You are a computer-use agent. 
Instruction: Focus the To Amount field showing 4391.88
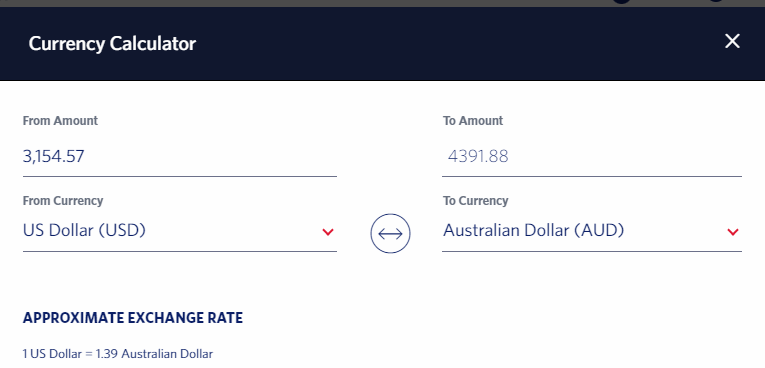point(592,157)
